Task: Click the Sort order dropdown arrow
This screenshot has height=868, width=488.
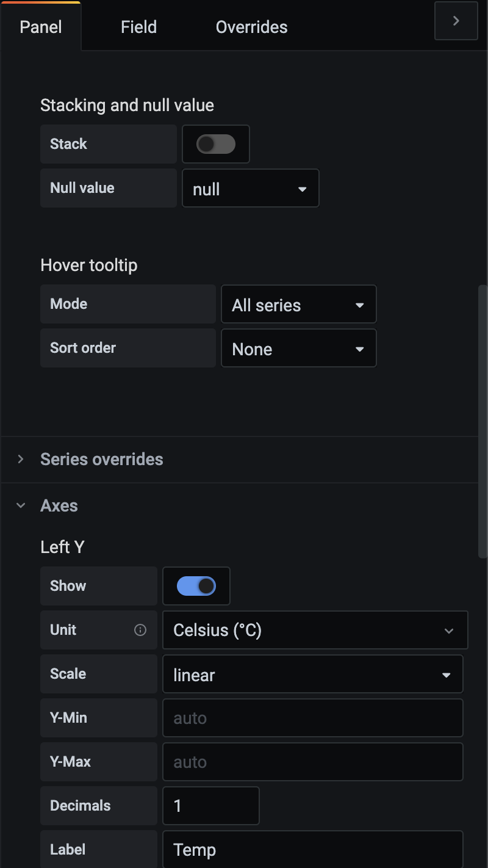Action: pos(359,349)
